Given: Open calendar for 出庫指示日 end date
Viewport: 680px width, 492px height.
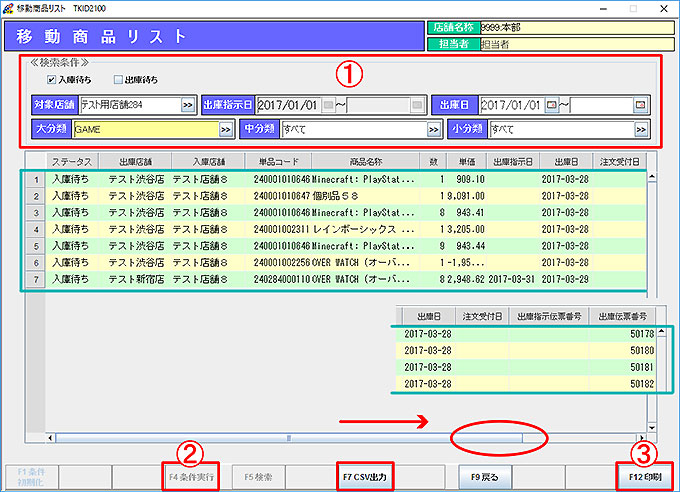Looking at the screenshot, I should coord(416,105).
